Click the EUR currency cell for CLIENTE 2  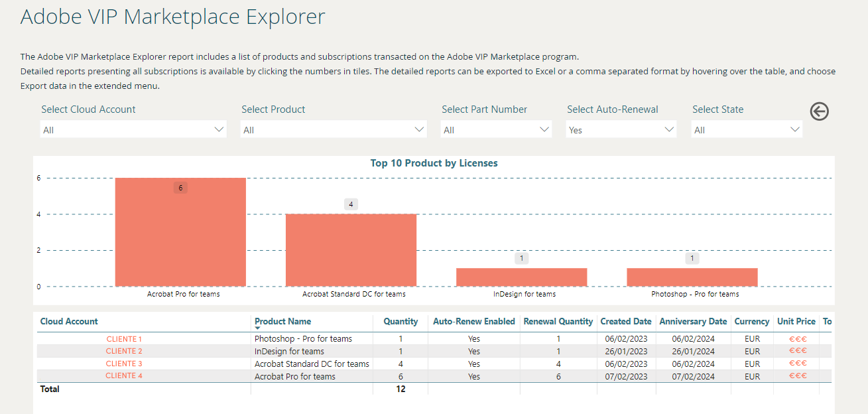click(752, 352)
